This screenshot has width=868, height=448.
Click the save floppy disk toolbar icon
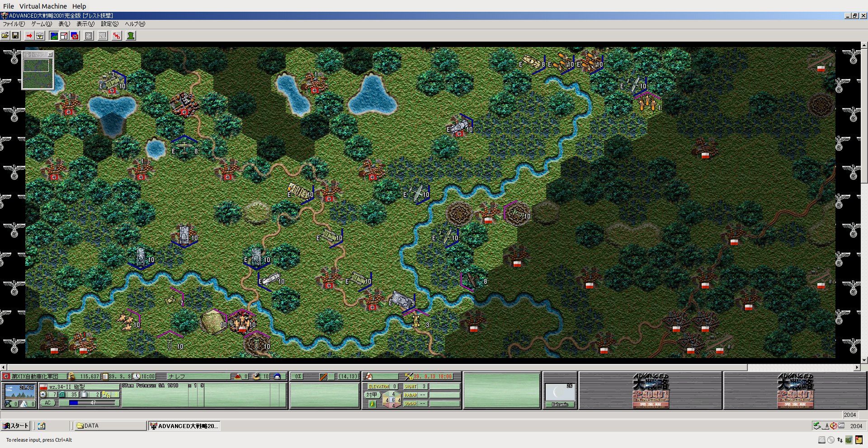pyautogui.click(x=15, y=36)
